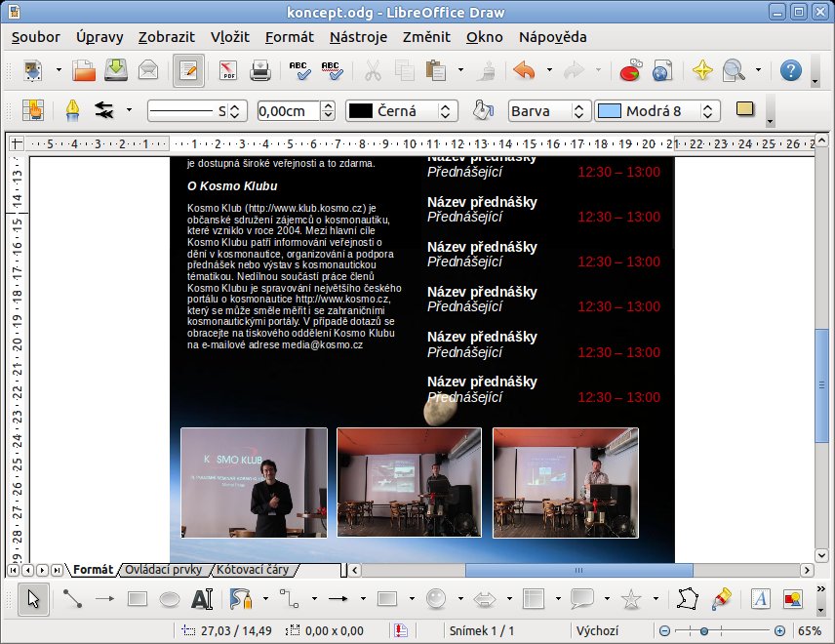Increase or decrease line width with the spinner
The width and height of the screenshot is (835, 644).
click(x=328, y=111)
